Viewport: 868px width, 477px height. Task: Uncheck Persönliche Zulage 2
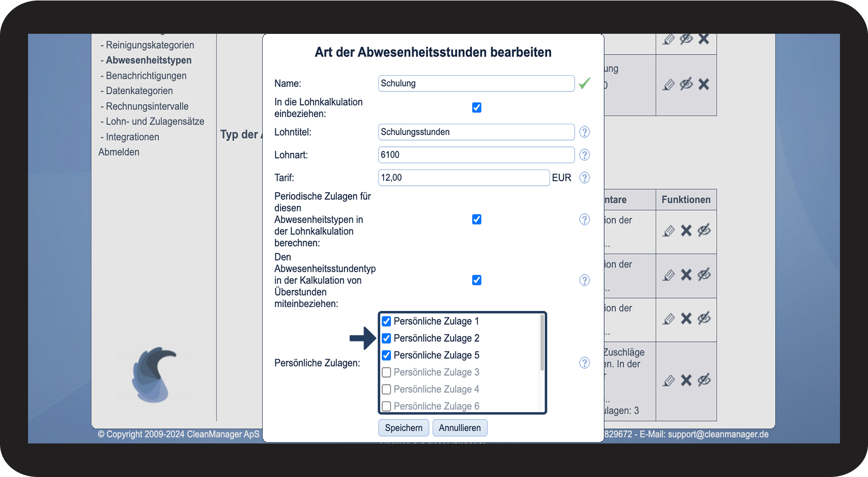(x=387, y=338)
